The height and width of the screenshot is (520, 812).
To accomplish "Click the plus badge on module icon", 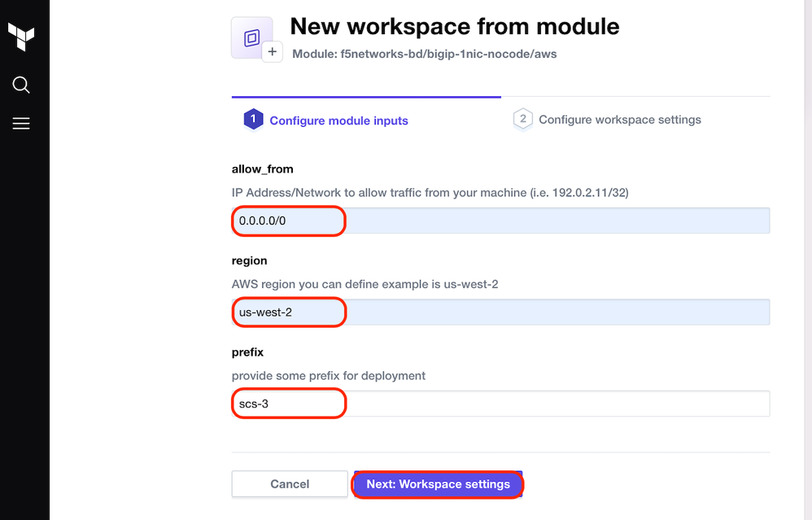I will coord(273,52).
